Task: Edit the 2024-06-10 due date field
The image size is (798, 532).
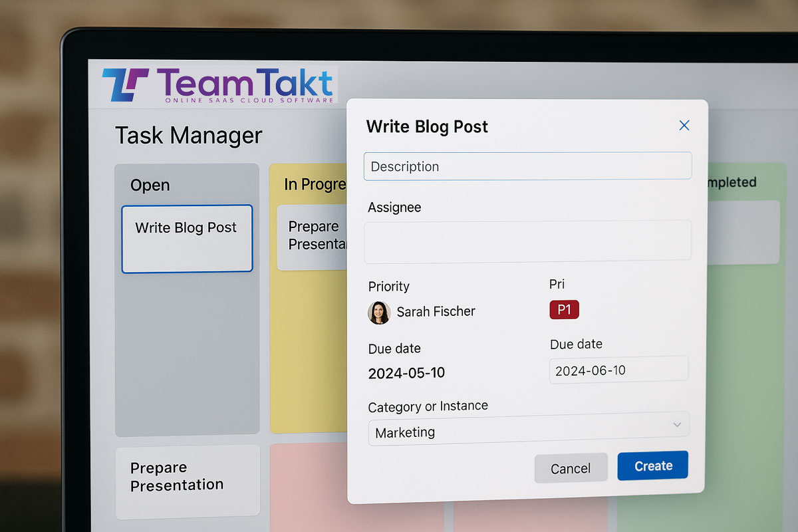Action: click(618, 370)
